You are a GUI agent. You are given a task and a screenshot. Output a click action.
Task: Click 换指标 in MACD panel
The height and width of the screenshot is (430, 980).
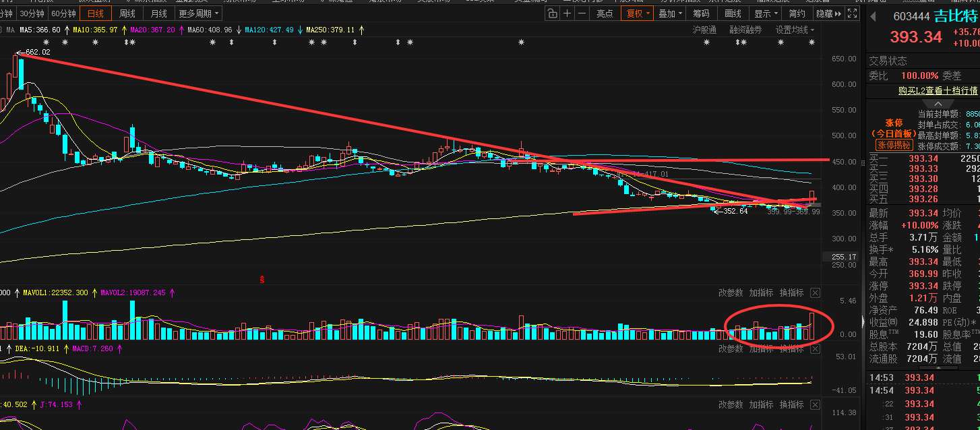[x=791, y=348]
